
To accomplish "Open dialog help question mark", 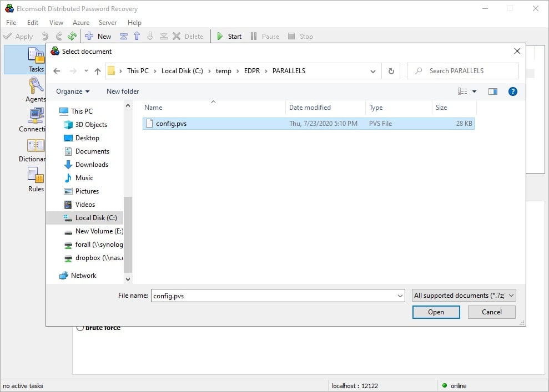I will (x=512, y=91).
